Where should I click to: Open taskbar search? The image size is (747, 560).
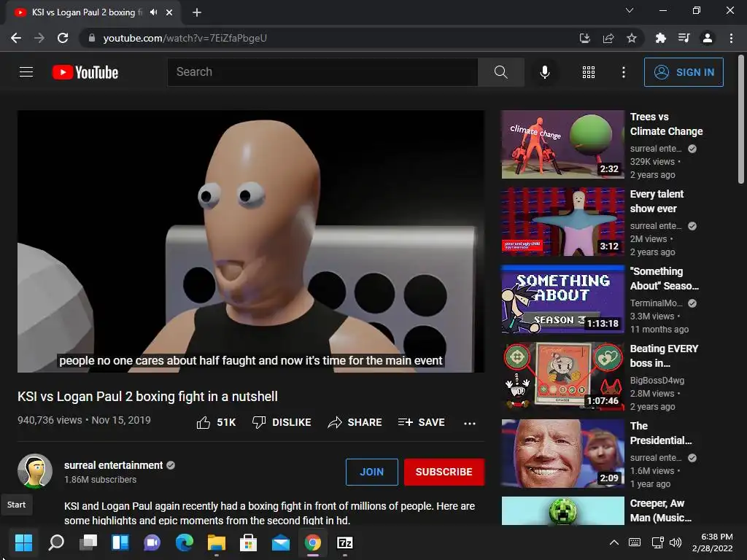coord(55,542)
